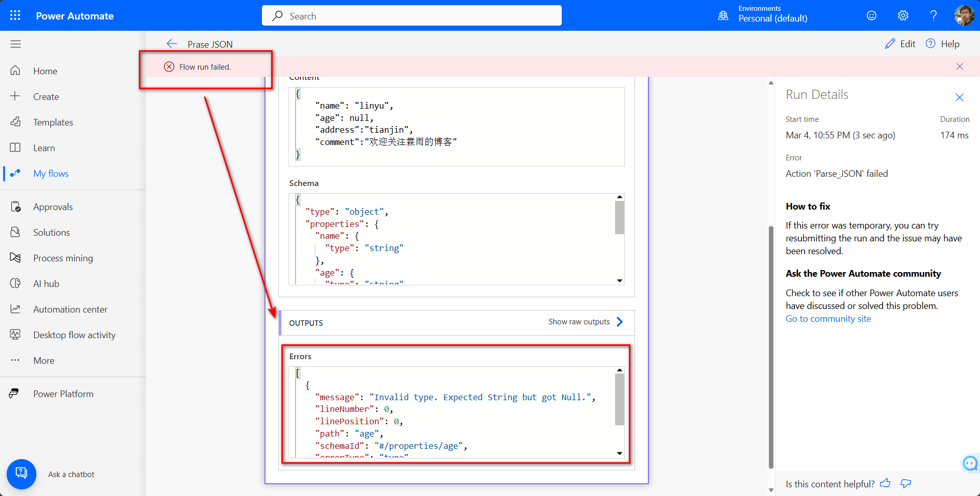This screenshot has height=496, width=980.
Task: Click the Errors scrollbar down arrow
Action: click(x=620, y=453)
